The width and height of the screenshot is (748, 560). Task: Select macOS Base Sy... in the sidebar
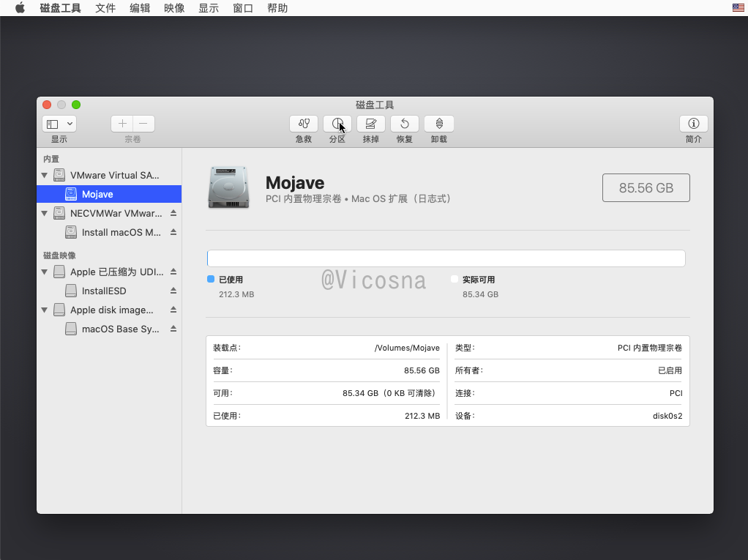coord(109,329)
